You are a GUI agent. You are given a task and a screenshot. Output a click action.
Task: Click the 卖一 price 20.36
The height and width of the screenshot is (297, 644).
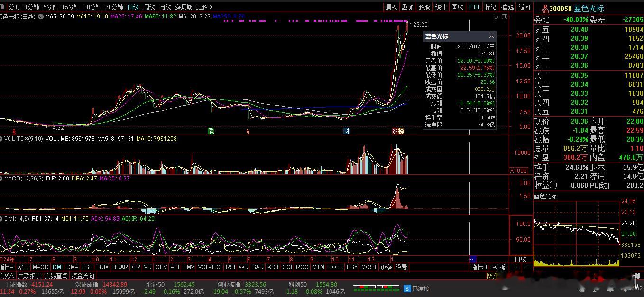point(580,66)
